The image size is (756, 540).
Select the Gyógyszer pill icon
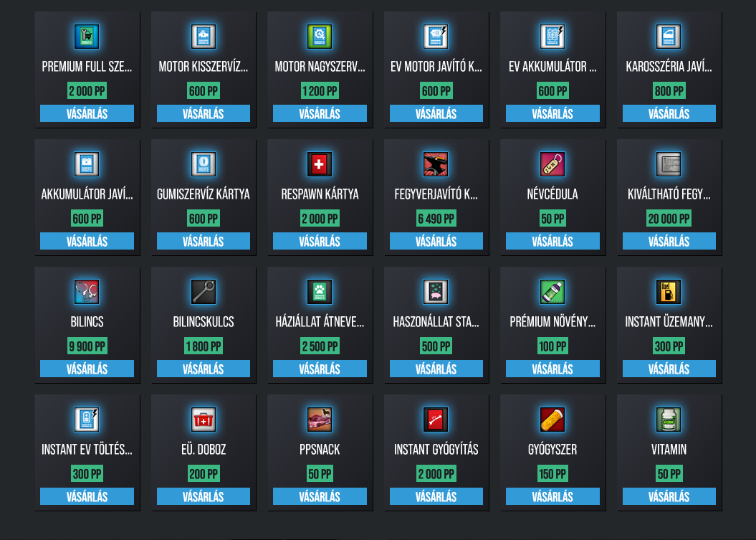point(552,420)
